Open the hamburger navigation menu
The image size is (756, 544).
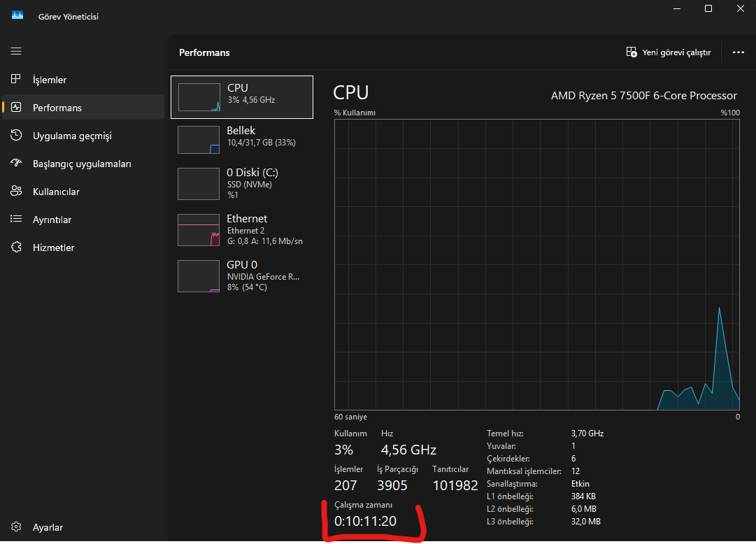point(16,51)
